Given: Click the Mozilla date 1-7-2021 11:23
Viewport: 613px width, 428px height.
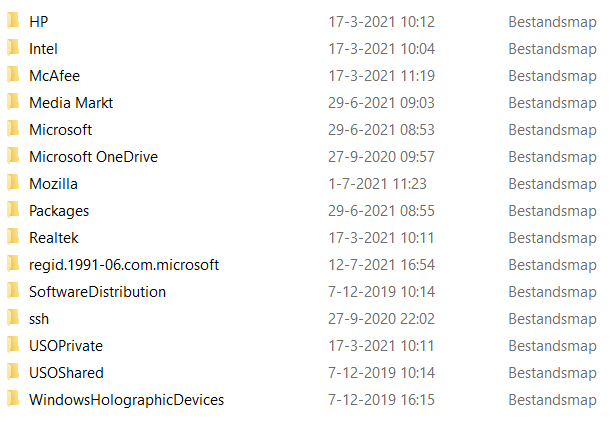Looking at the screenshot, I should 377,184.
